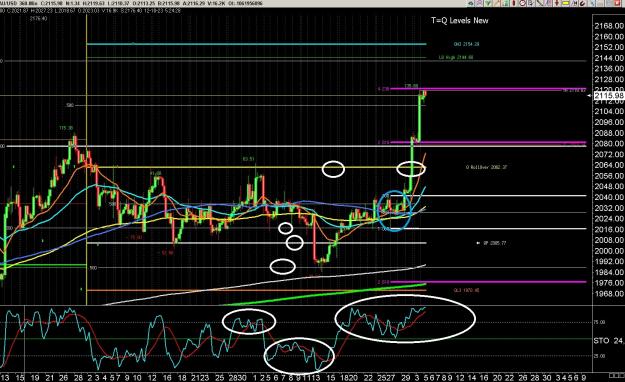Click the eye icon in the top toolbar
Viewport: 625px width, 382px height.
pyautogui.click(x=470, y=3)
